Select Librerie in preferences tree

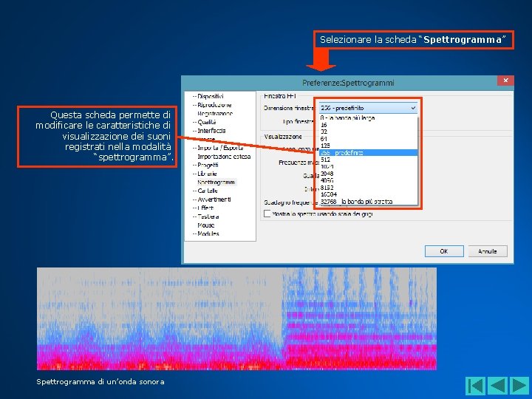point(207,174)
